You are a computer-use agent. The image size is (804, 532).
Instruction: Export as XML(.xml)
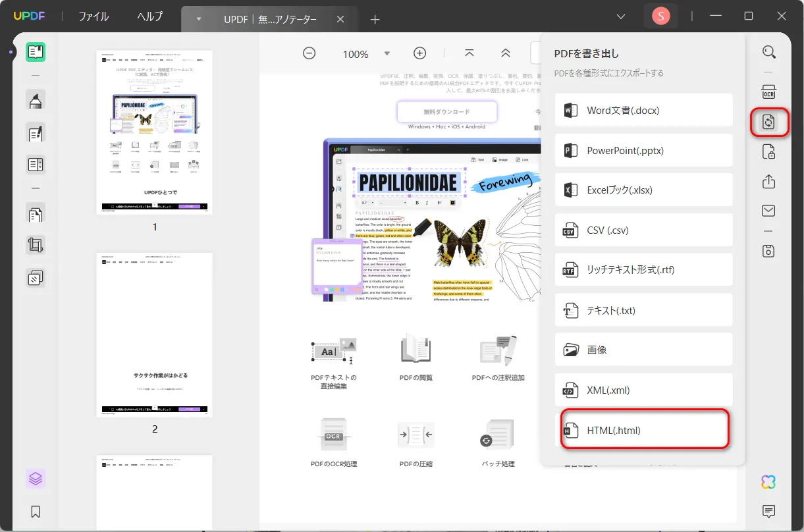643,390
